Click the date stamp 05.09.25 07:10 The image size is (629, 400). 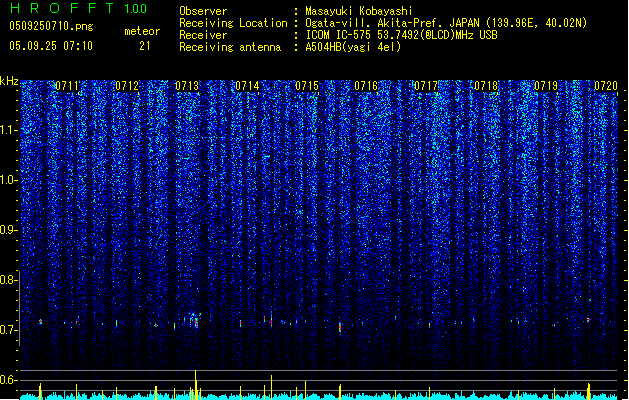point(51,46)
